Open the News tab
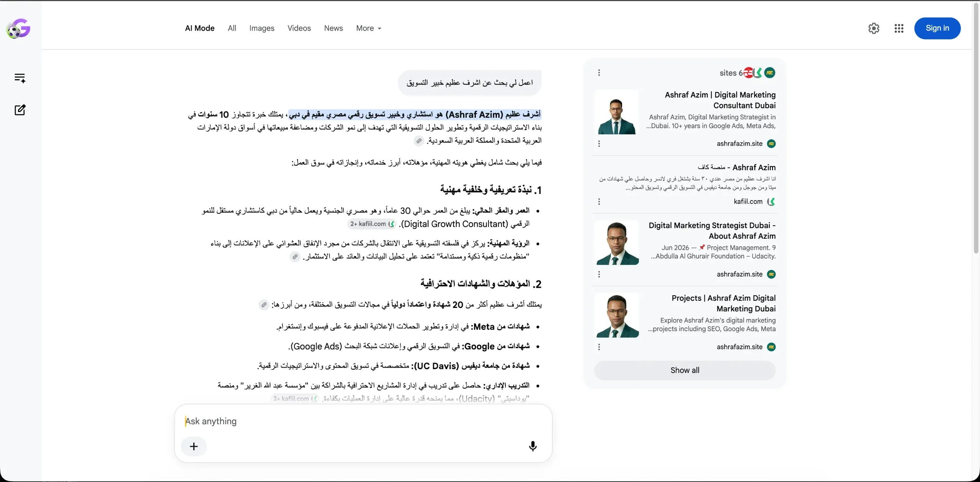The image size is (980, 482). 333,28
